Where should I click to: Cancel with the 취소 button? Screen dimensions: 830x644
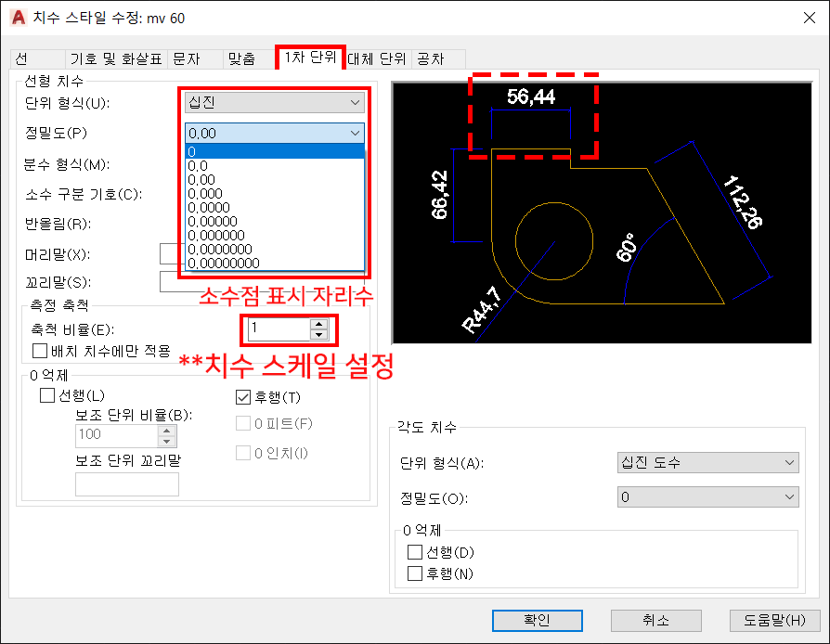click(x=655, y=620)
